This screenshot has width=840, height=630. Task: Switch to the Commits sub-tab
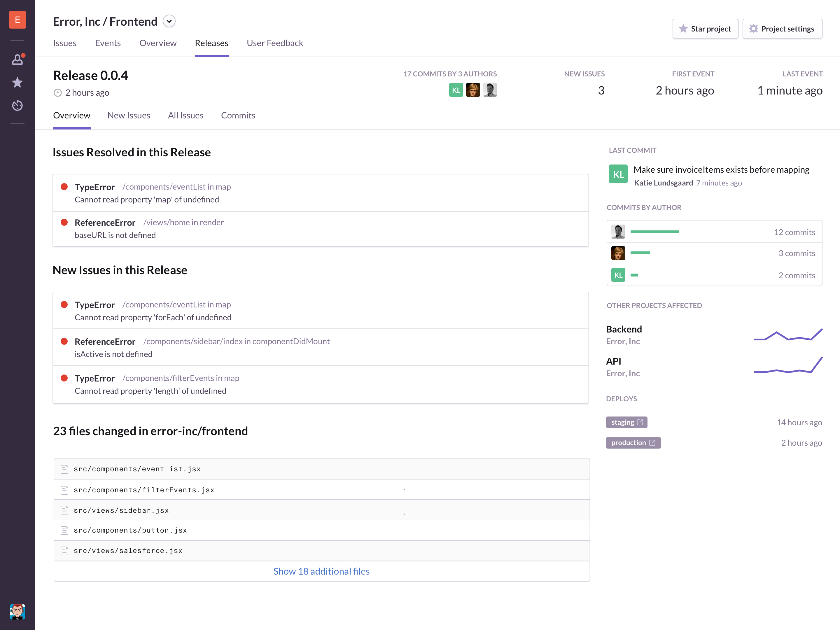238,116
